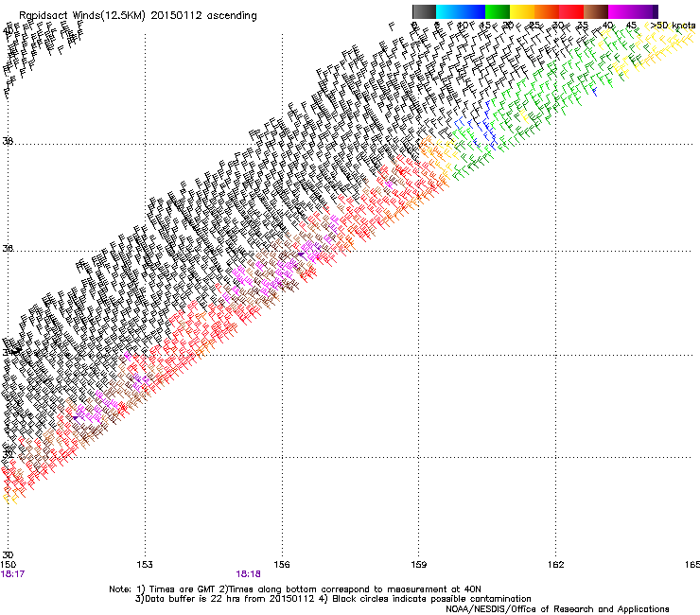Click the gray 0-5 knots legend segment
Viewport: 700px width, 615px height.
tap(424, 11)
